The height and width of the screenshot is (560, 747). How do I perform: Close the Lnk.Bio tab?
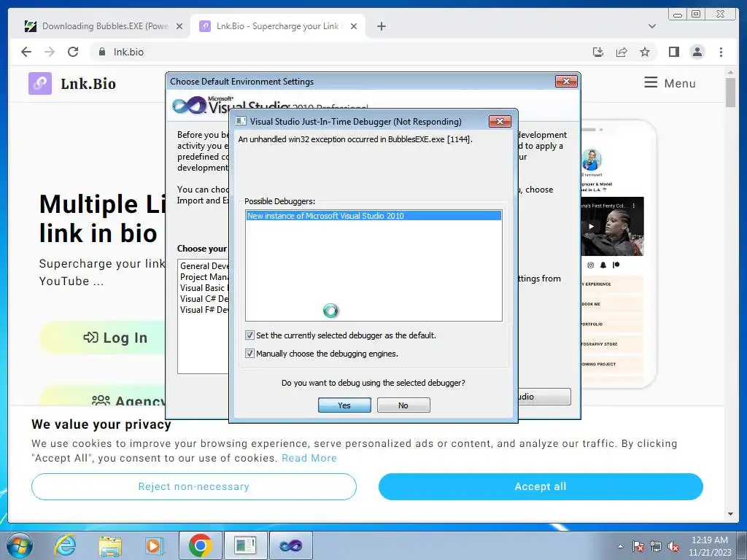click(x=354, y=26)
